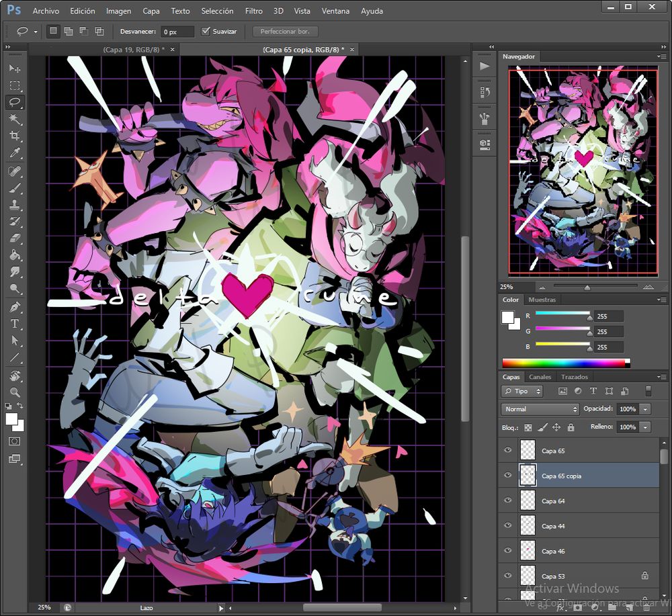Choose New selection mode
The height and width of the screenshot is (616, 672).
(53, 31)
